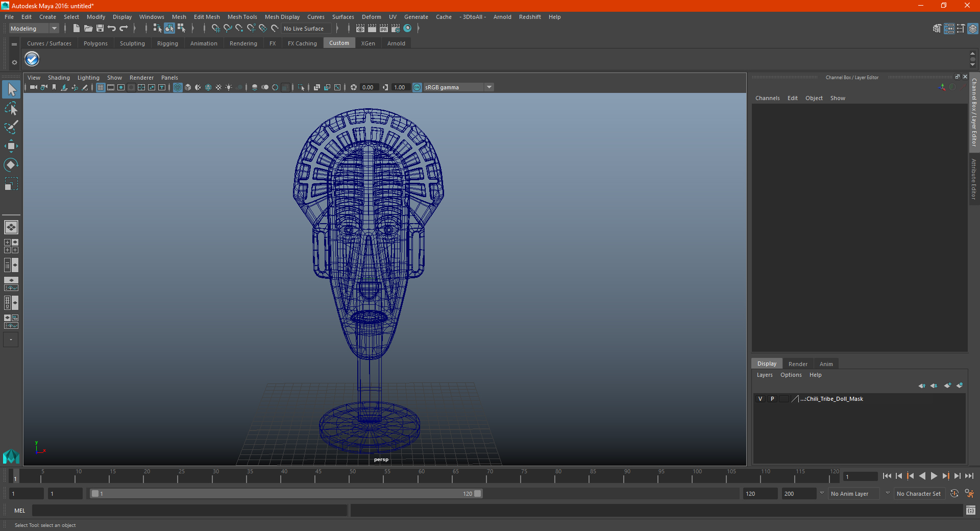Activate the Move tool
The image size is (980, 531).
(11, 146)
